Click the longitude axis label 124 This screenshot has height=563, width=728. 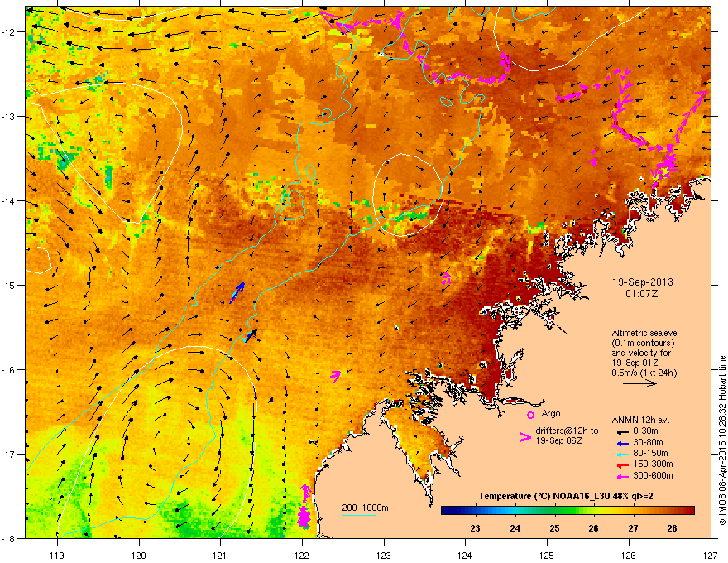(x=465, y=555)
